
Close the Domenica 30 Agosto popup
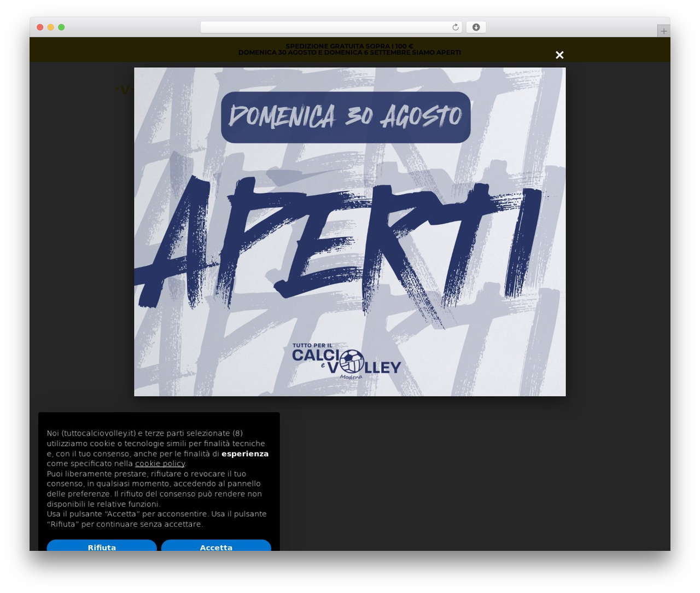559,55
